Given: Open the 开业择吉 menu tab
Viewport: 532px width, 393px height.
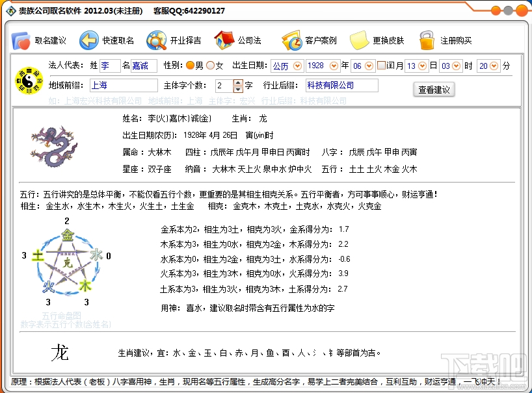Looking at the screenshot, I should click(185, 41).
